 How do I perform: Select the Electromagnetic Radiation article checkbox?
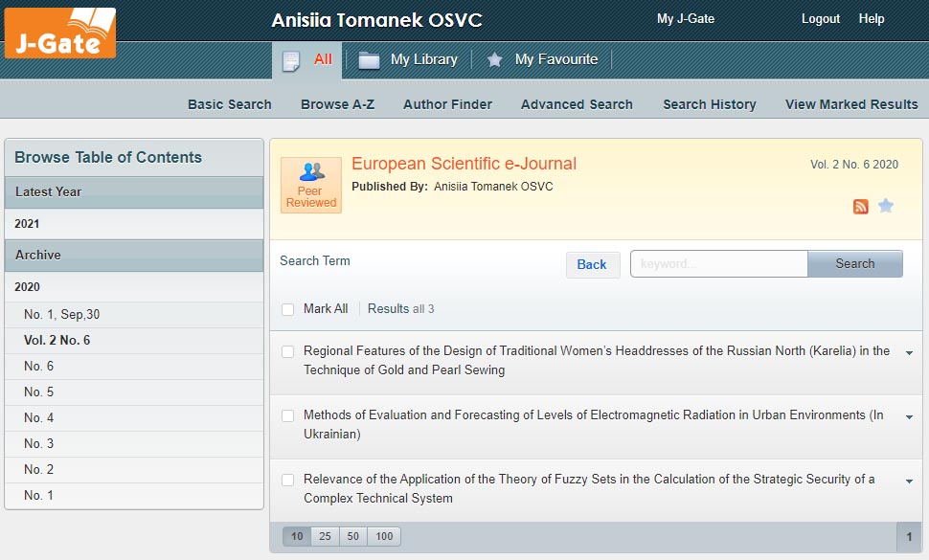click(288, 416)
